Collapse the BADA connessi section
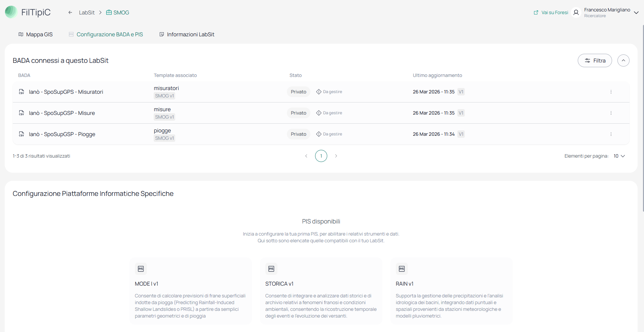This screenshot has height=332, width=644. [x=623, y=60]
